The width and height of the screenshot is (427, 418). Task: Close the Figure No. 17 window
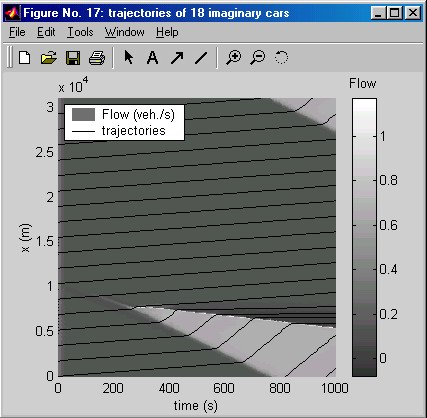[413, 13]
